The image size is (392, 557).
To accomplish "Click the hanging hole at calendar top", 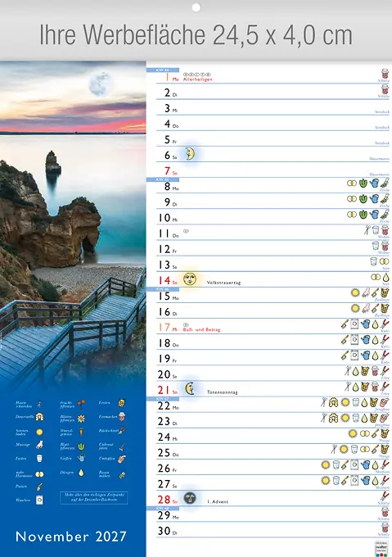I will coord(196,7).
